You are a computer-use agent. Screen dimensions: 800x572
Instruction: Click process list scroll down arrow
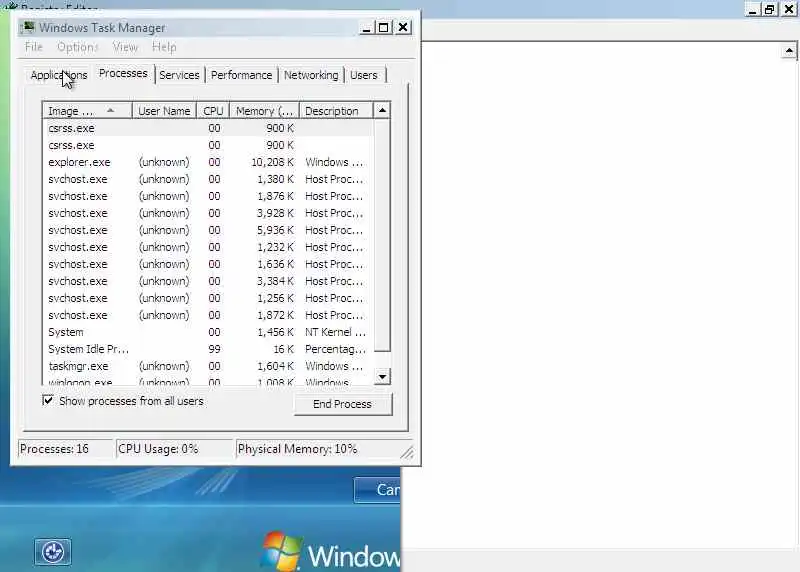point(382,377)
